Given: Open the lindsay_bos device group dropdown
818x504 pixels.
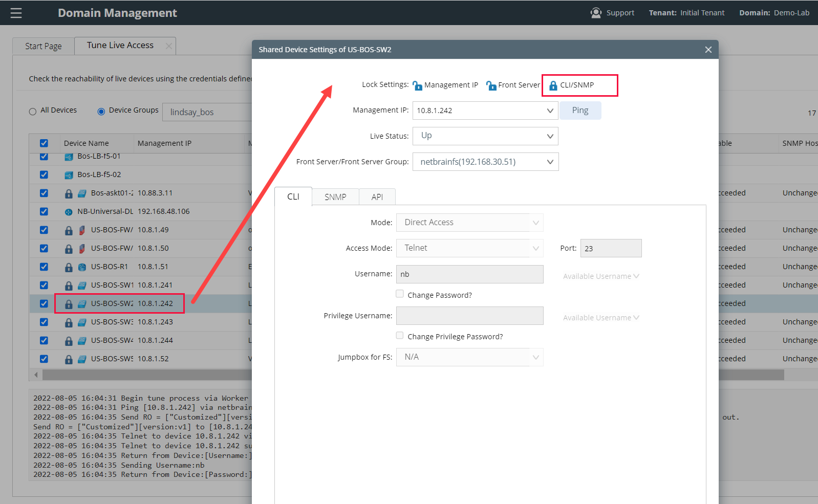Looking at the screenshot, I should (x=207, y=112).
